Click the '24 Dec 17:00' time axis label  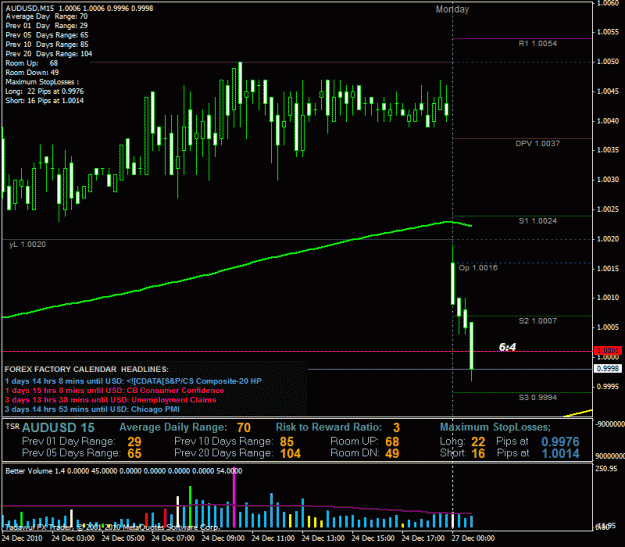tap(423, 538)
